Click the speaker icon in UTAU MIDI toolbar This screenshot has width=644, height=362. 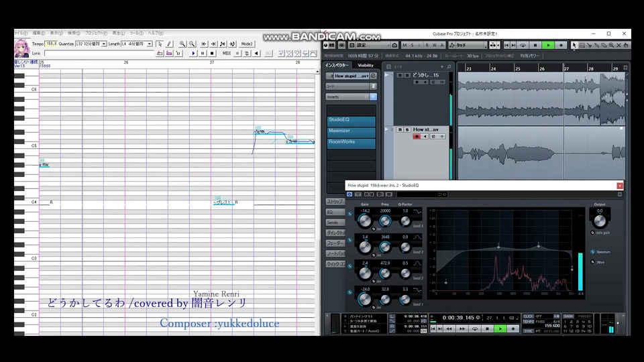(257, 54)
